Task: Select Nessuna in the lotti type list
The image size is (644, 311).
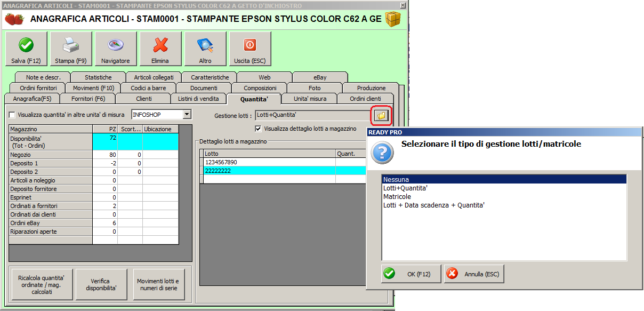Action: pos(504,180)
